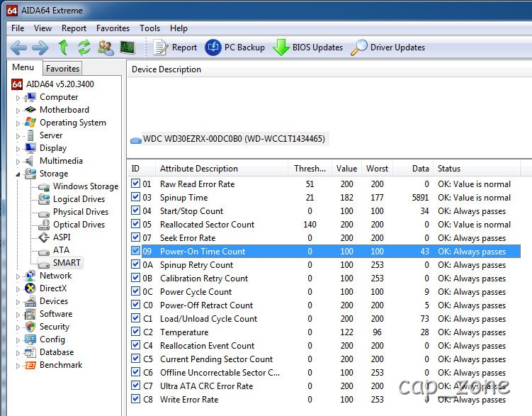
Task: Expand the Benchmark tree node
Action: pyautogui.click(x=18, y=366)
